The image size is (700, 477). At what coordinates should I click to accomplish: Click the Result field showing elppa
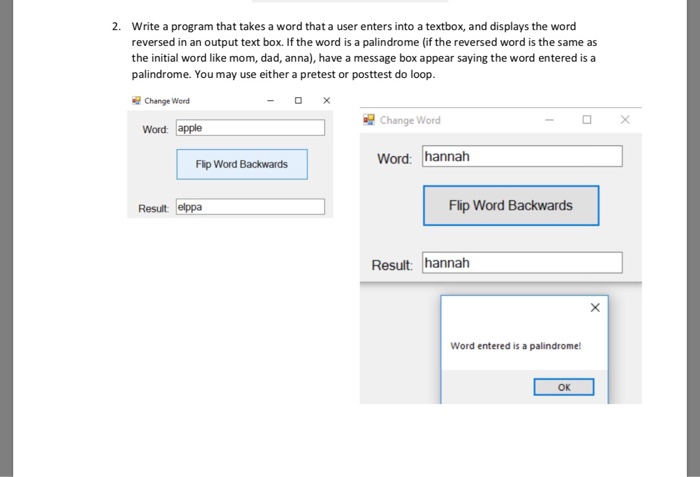(250, 207)
